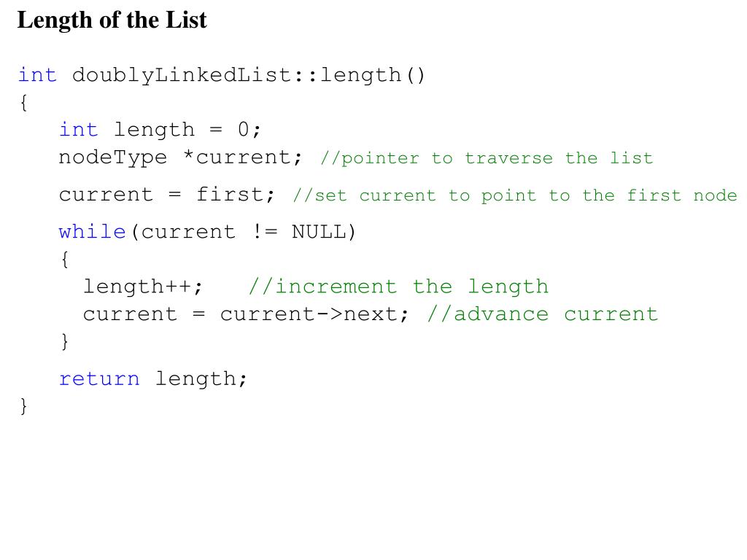Screen dimensions: 747x560
Task: Click the 'pointer to traverse the list' comment
Action: [487, 158]
